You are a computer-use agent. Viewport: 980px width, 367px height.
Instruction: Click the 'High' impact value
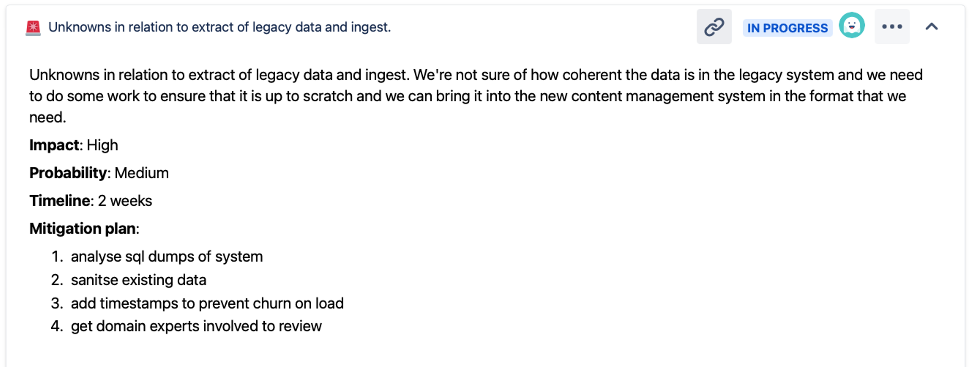(102, 145)
